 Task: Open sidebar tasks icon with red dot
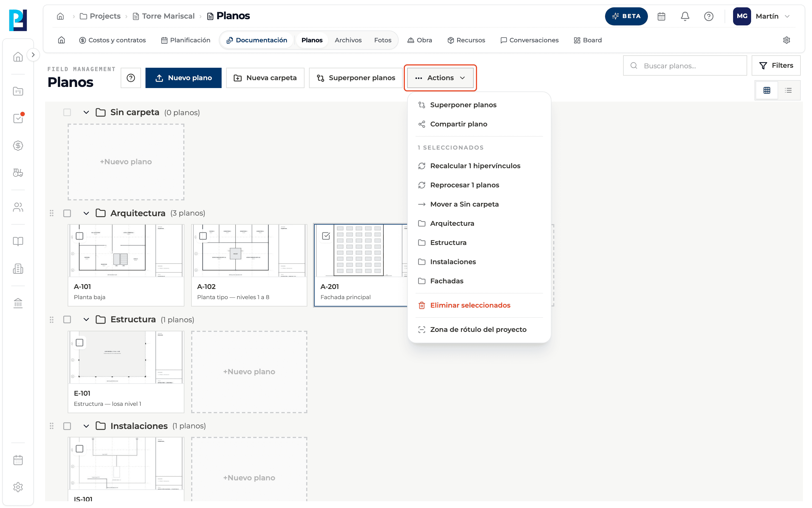[x=18, y=118]
